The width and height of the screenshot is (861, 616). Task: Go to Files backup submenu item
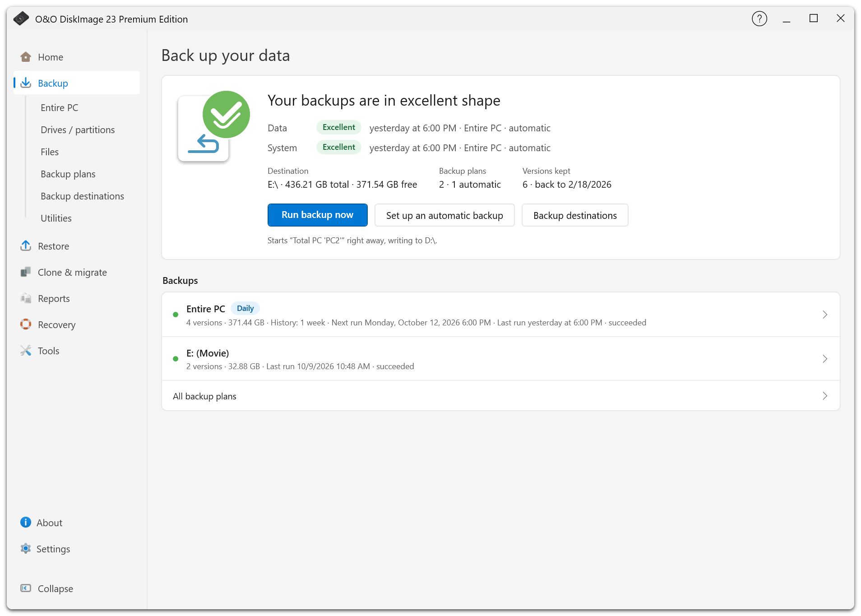50,152
